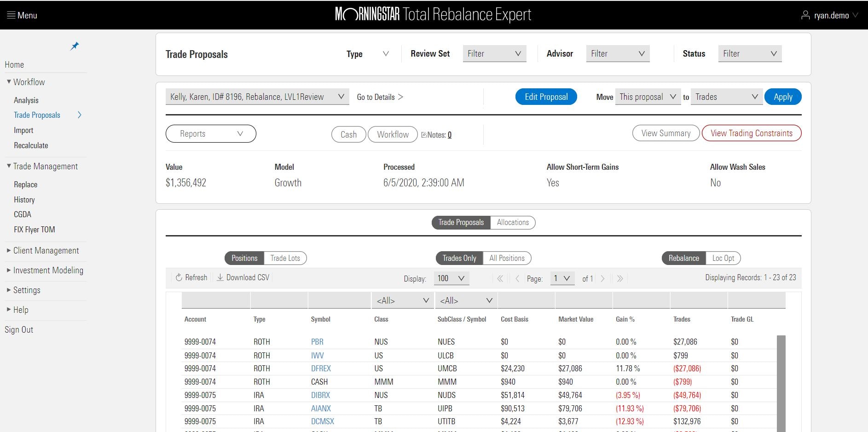The width and height of the screenshot is (868, 432).
Task: Switch to the Trade Proposals tab
Action: tap(461, 223)
